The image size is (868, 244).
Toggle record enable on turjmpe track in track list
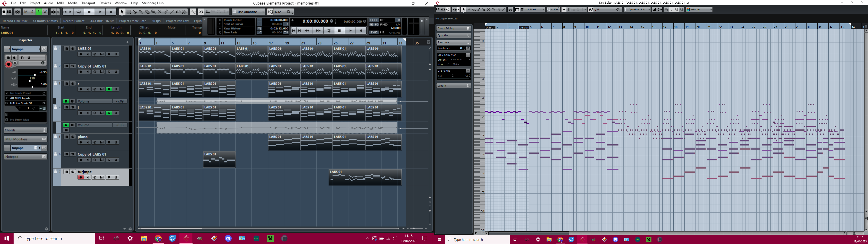(80, 177)
